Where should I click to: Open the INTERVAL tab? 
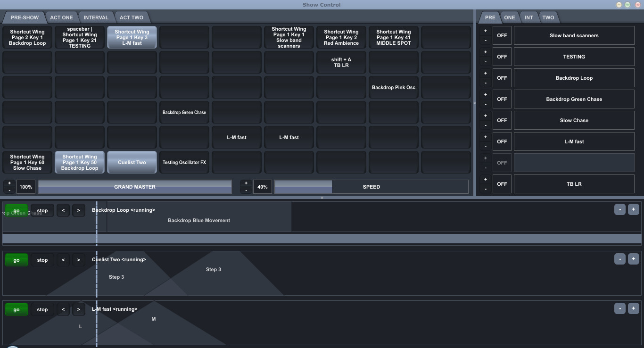click(96, 17)
